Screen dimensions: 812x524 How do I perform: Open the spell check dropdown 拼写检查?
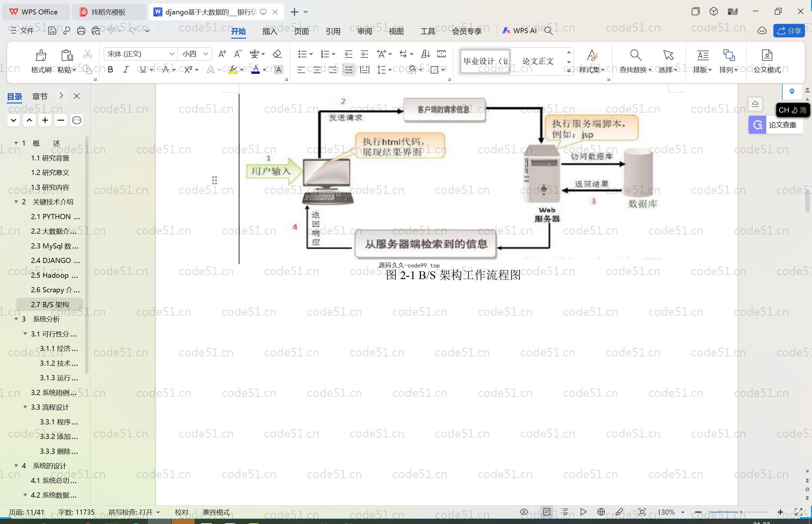pos(158,512)
